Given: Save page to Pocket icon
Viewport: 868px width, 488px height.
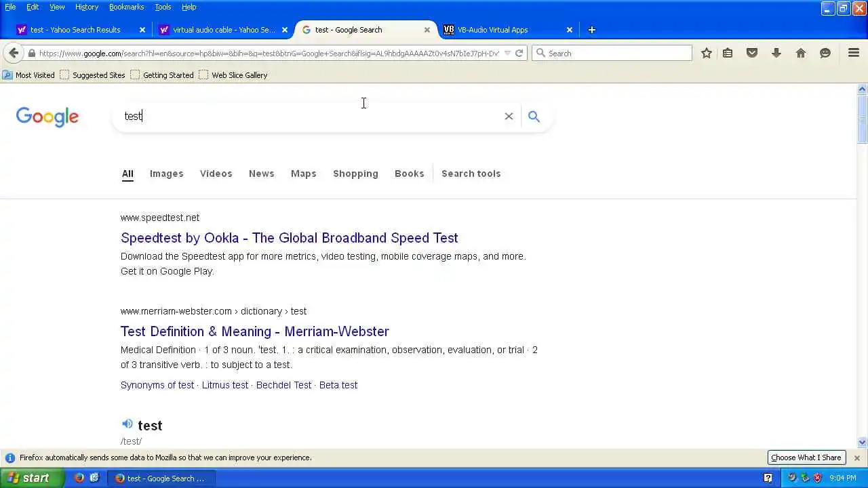Looking at the screenshot, I should point(752,53).
